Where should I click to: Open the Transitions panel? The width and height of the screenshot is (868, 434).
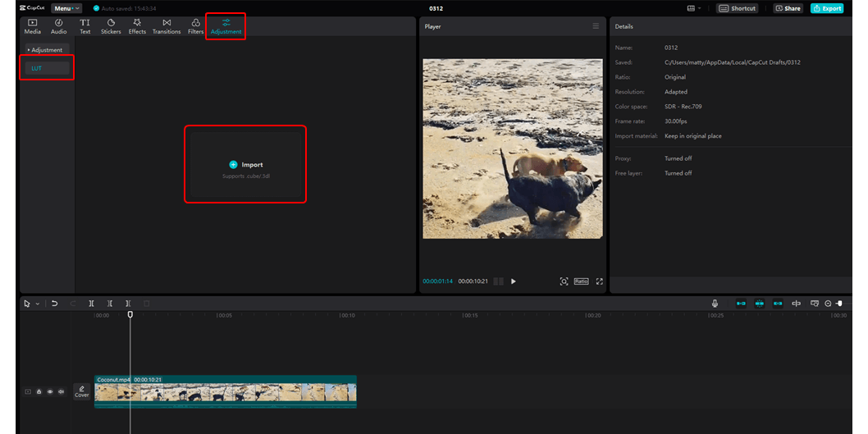pyautogui.click(x=167, y=26)
